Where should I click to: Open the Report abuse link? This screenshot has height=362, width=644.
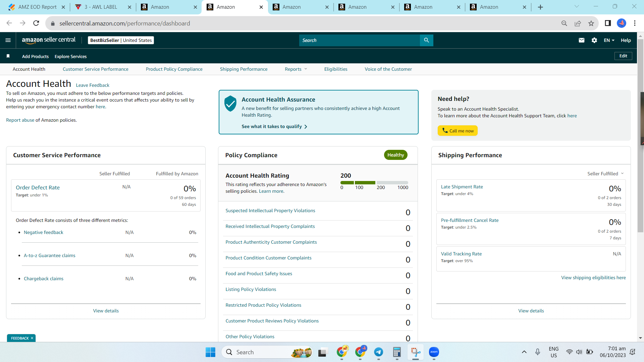tap(20, 120)
